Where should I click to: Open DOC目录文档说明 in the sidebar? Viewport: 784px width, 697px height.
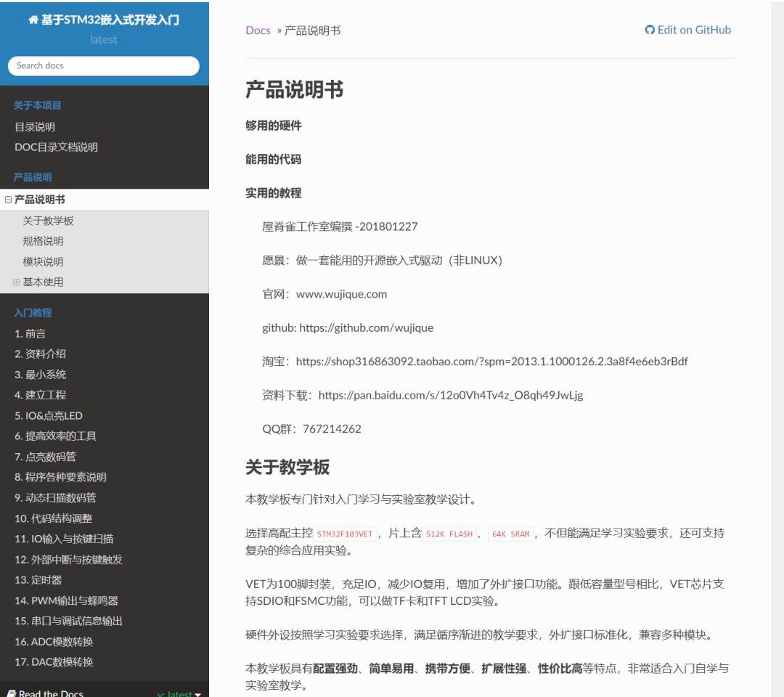tap(56, 147)
